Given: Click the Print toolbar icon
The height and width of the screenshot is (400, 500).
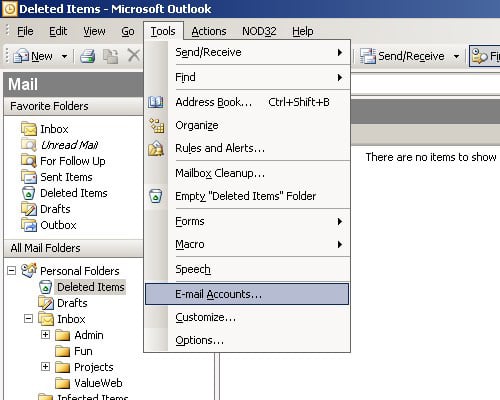Looking at the screenshot, I should click(x=87, y=56).
